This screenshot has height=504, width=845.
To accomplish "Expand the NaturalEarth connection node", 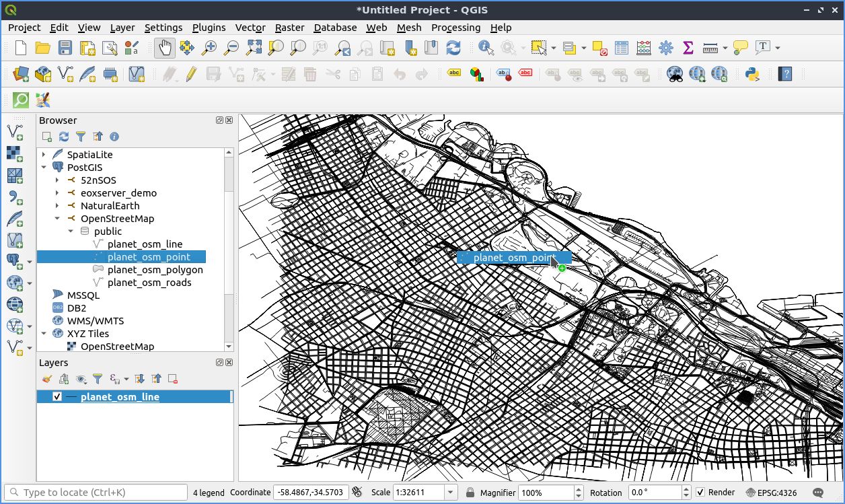I will (57, 206).
